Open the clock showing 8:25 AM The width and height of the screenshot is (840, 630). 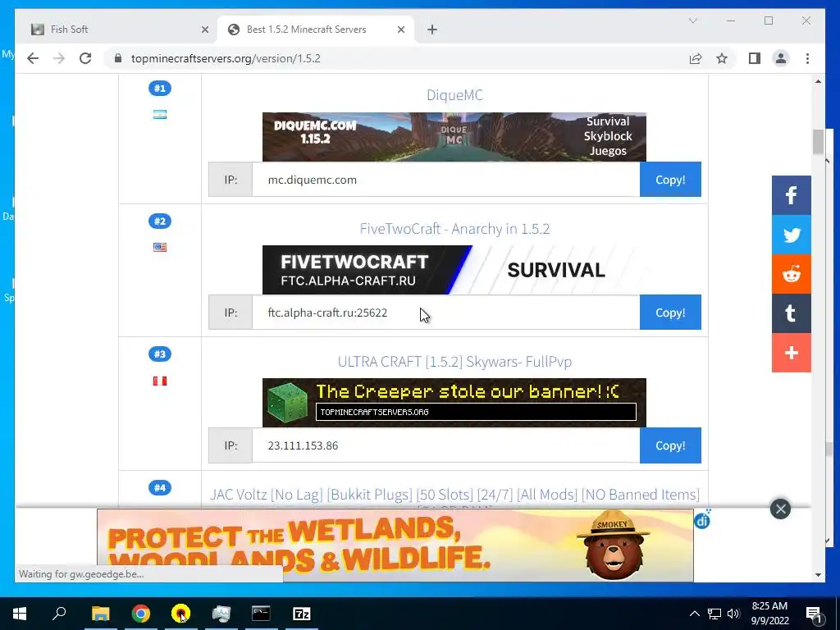[x=769, y=614]
